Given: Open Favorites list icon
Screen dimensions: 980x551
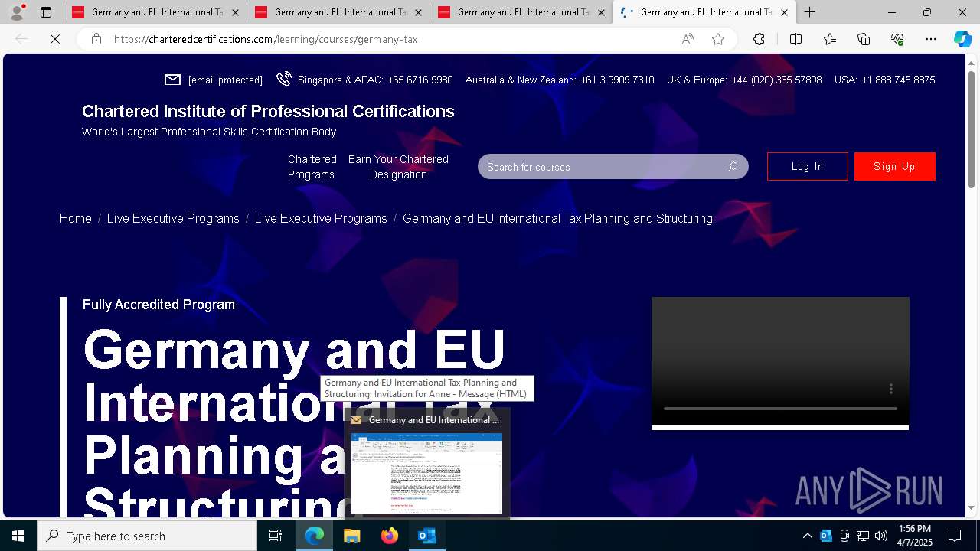Looking at the screenshot, I should point(830,39).
